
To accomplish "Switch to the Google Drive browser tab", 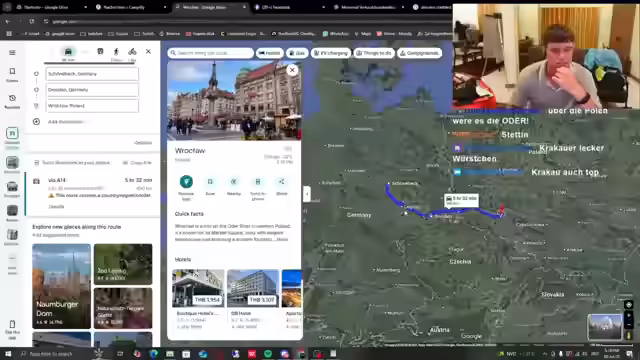I will 51,7.
